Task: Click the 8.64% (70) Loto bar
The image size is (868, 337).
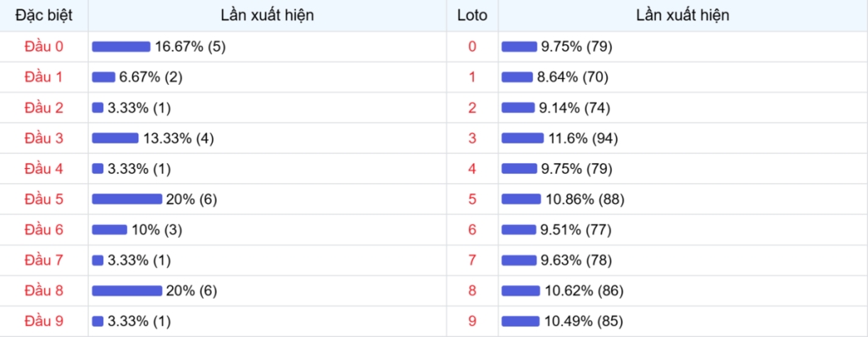Action: coord(517,77)
